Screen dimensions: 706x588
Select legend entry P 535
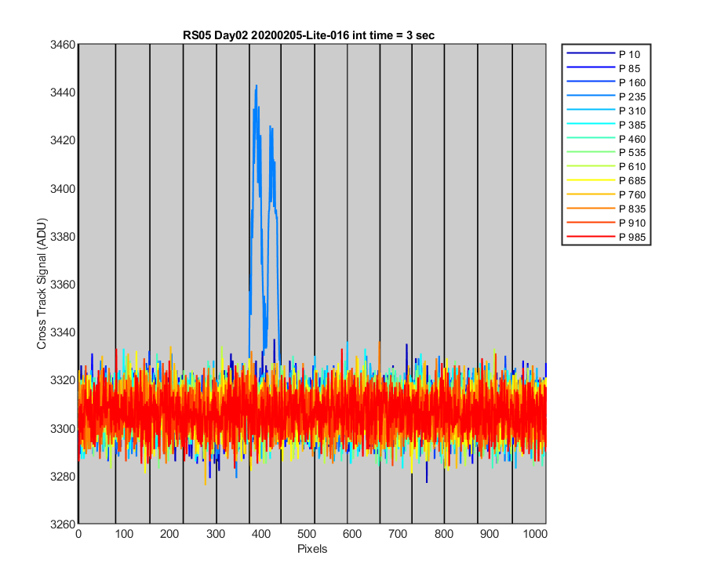coord(606,153)
